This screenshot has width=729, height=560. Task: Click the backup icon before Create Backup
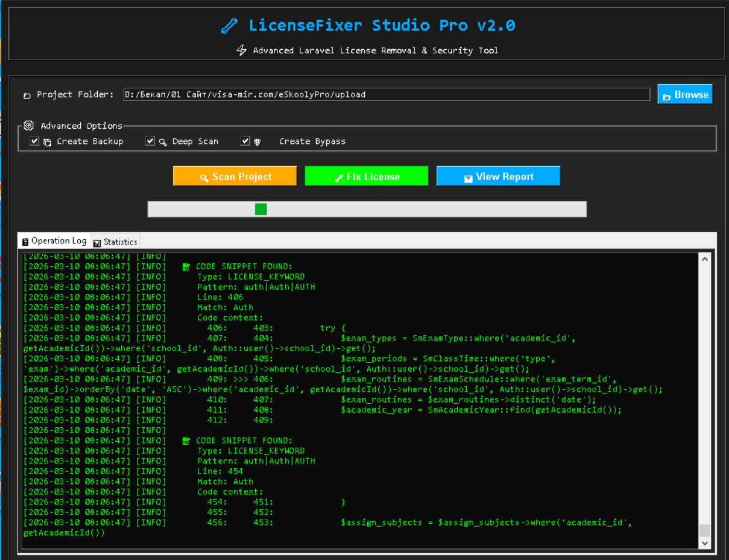pos(47,142)
